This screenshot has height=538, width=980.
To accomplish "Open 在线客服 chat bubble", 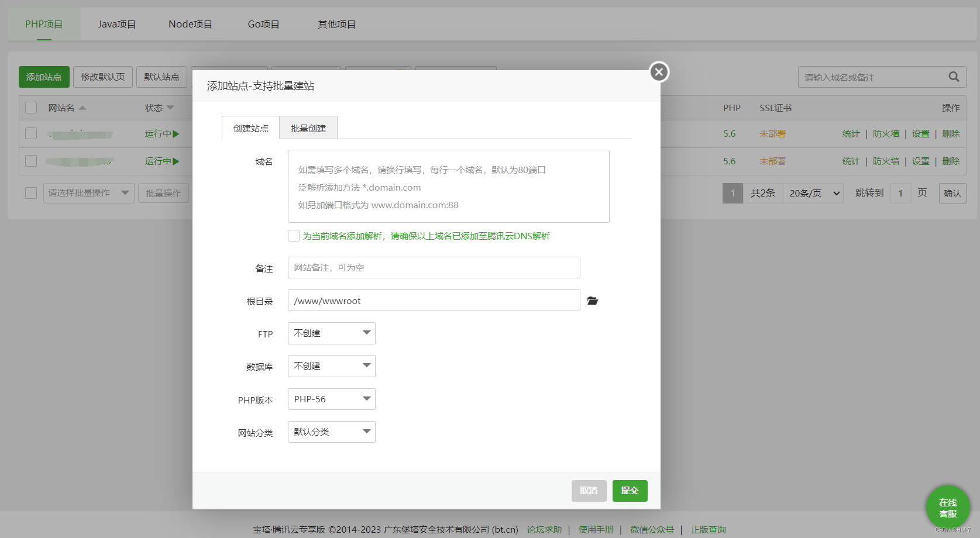I will 948,508.
